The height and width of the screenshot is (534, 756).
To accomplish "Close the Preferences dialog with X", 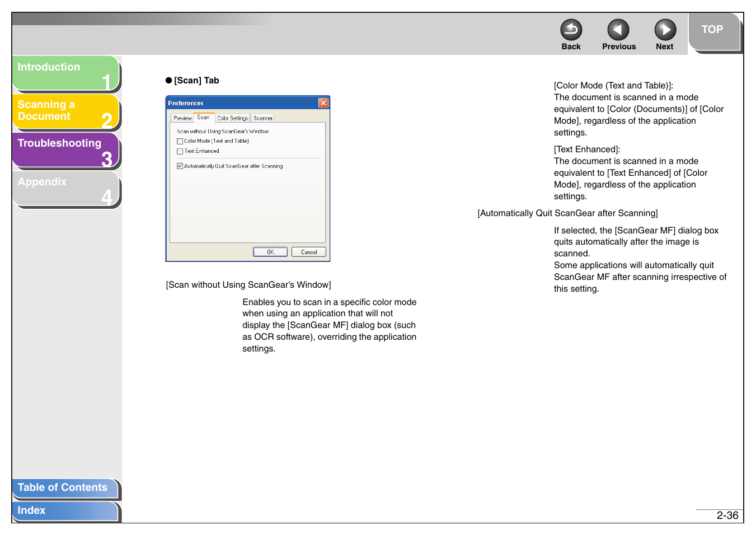I will [x=323, y=103].
